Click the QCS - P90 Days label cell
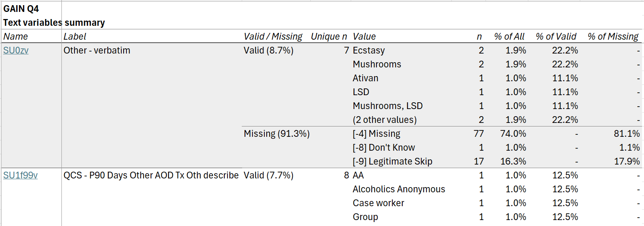Image resolution: width=644 pixels, height=226 pixels. coord(151,175)
